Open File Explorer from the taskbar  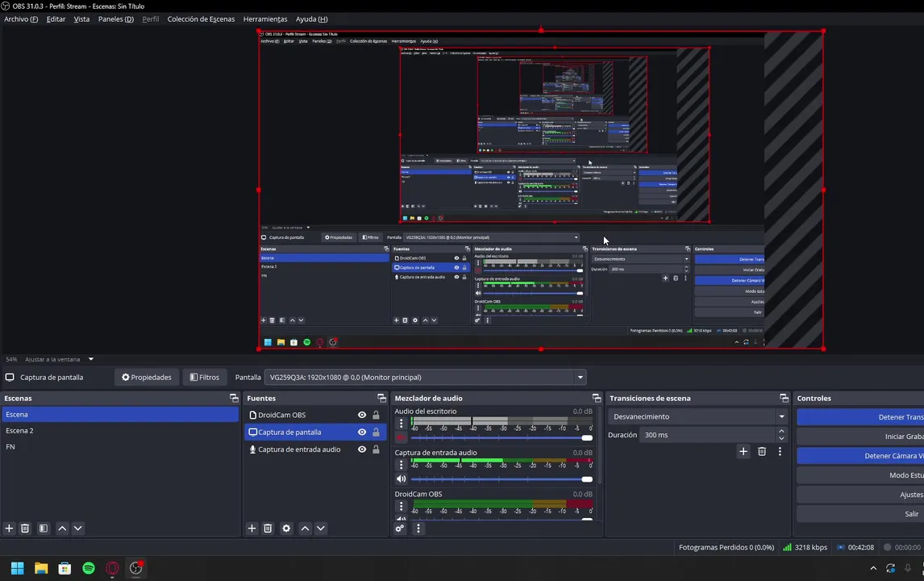[x=40, y=568]
